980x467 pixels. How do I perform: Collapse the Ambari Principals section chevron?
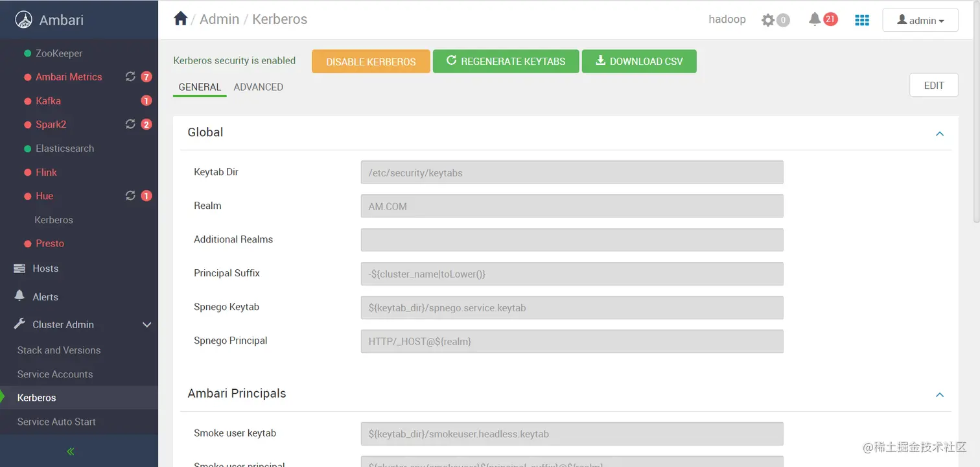(940, 395)
